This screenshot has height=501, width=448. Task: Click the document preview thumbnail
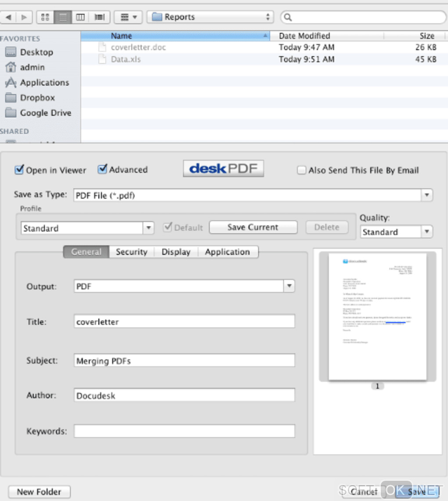377,316
